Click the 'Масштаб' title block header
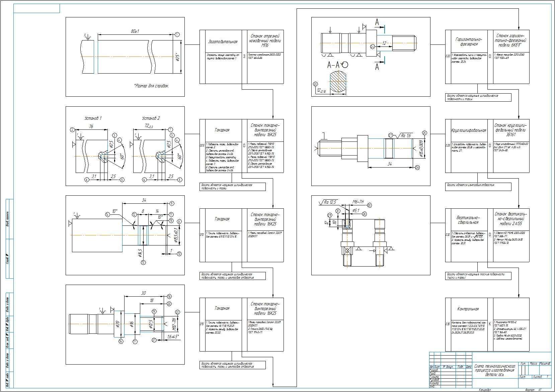 pos(545,363)
